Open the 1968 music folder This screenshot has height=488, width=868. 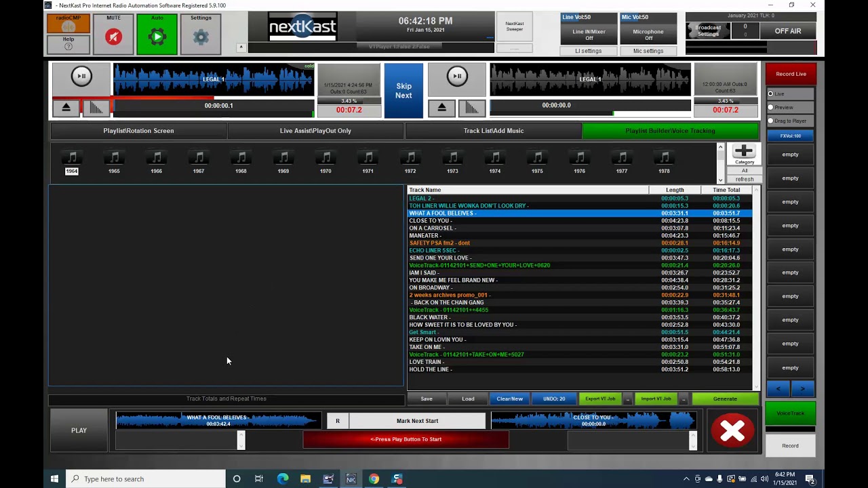pos(241,163)
